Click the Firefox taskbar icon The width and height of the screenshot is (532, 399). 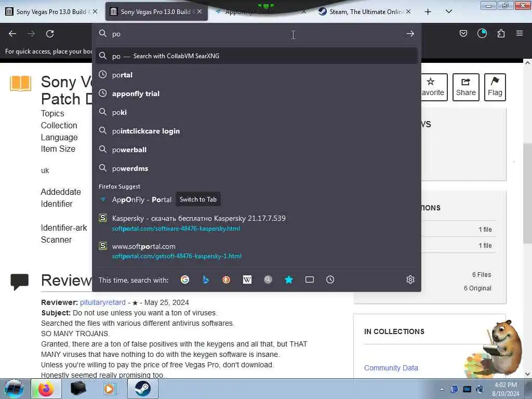coord(46,389)
